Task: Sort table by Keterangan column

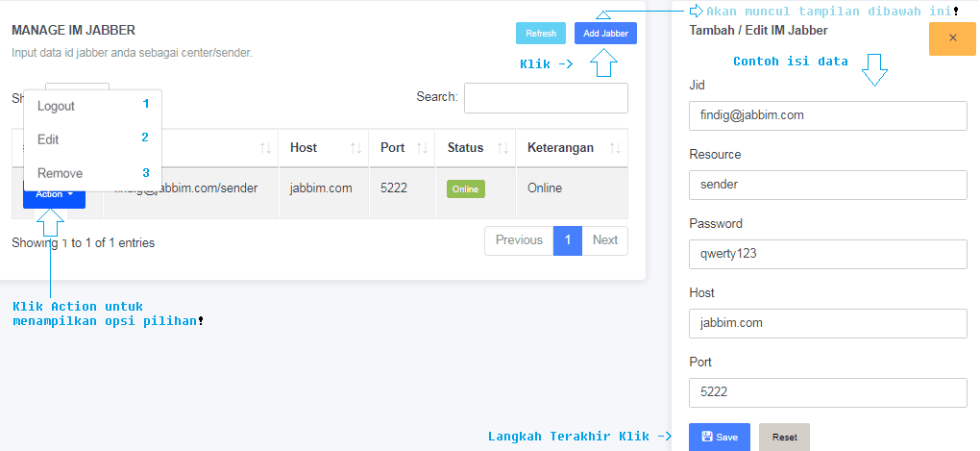Action: [x=571, y=148]
